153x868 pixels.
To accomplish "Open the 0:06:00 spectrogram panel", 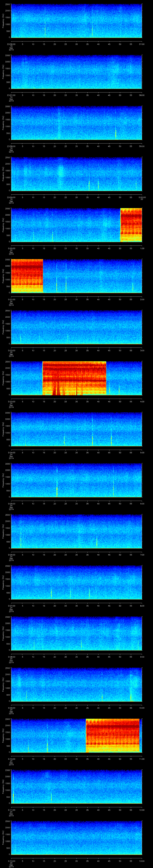I will click(x=76, y=531).
